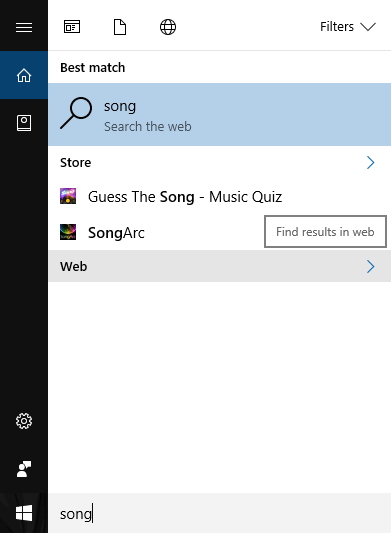Open the hamburger menu icon
The height and width of the screenshot is (533, 391).
click(x=24, y=27)
